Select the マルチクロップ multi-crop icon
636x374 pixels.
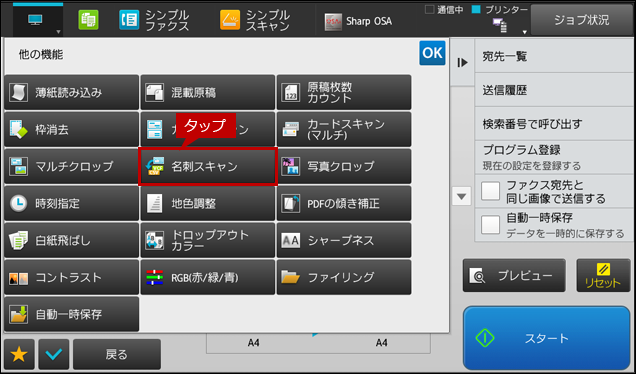click(19, 166)
